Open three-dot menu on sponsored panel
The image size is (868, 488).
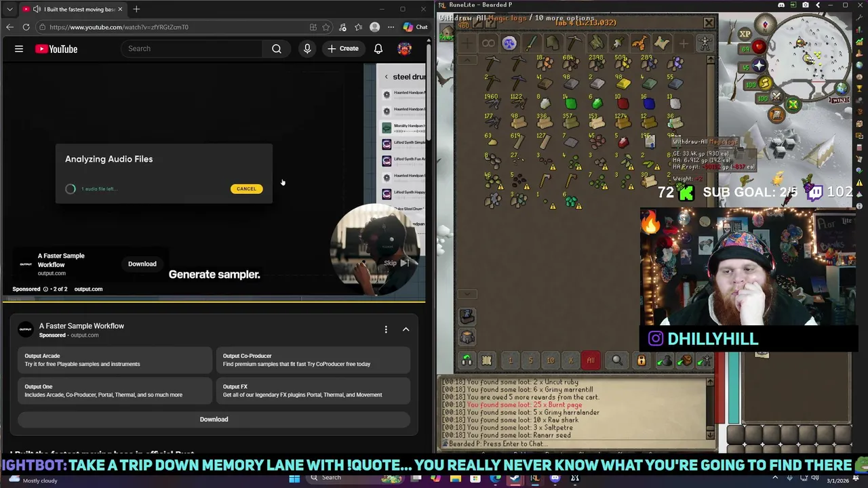click(x=386, y=329)
